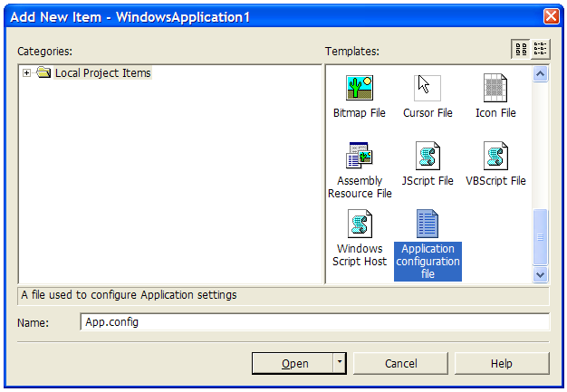Select the JScript File template icon
Image resolution: width=567 pixels, height=392 pixels.
click(428, 157)
